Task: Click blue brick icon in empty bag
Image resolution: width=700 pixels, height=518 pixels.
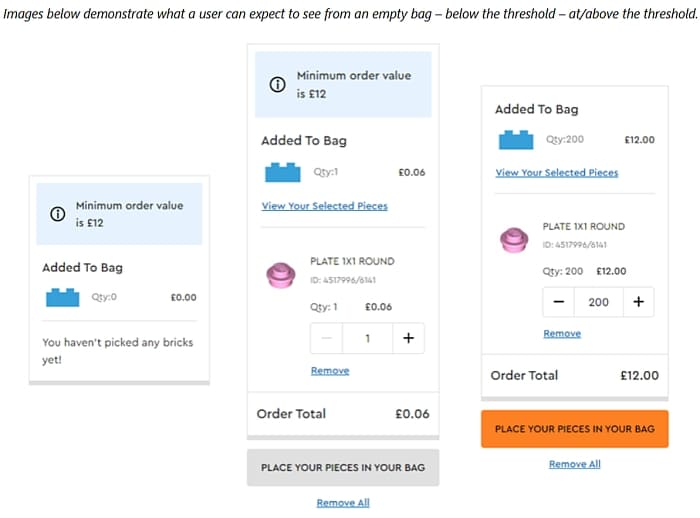Action: (x=63, y=298)
